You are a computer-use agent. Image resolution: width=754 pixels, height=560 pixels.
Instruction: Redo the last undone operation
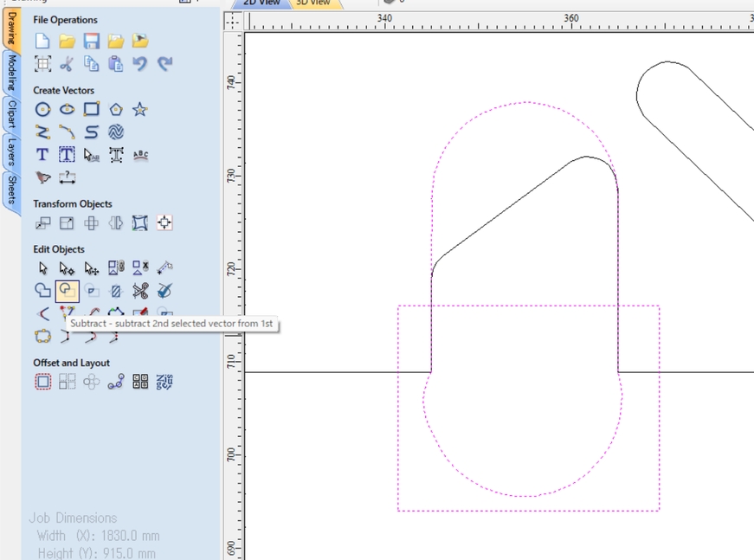coord(165,63)
